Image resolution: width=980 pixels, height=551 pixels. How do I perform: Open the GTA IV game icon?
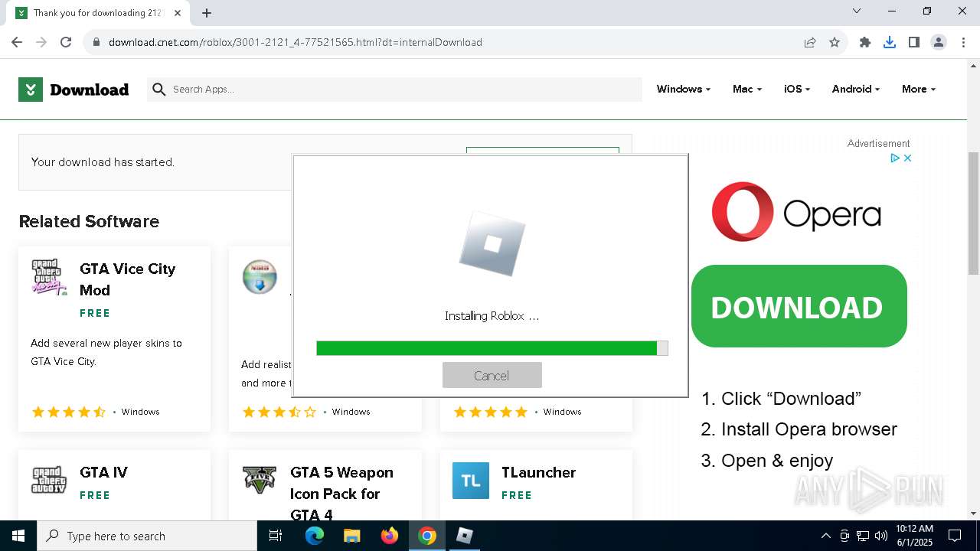(49, 481)
